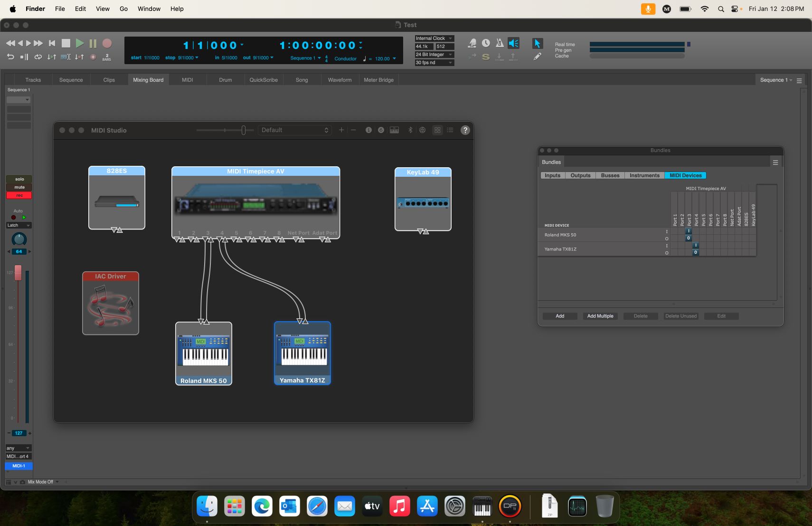Select the KeyLab 49 device

point(423,199)
